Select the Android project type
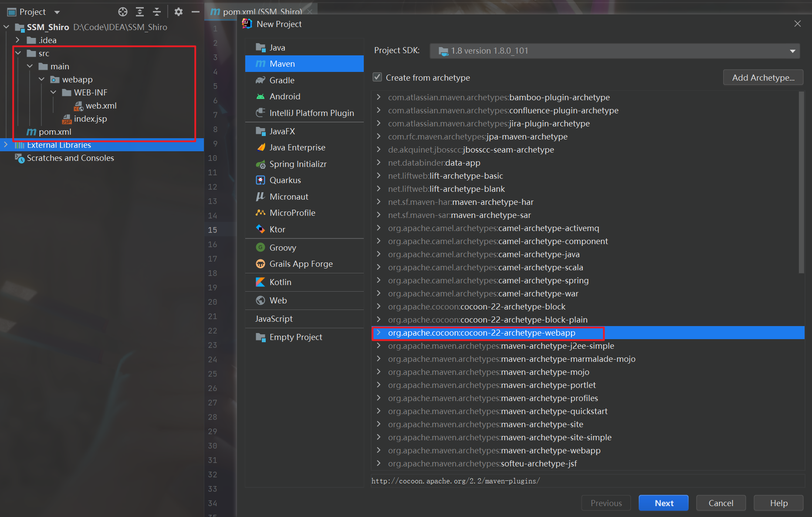 tap(304, 96)
